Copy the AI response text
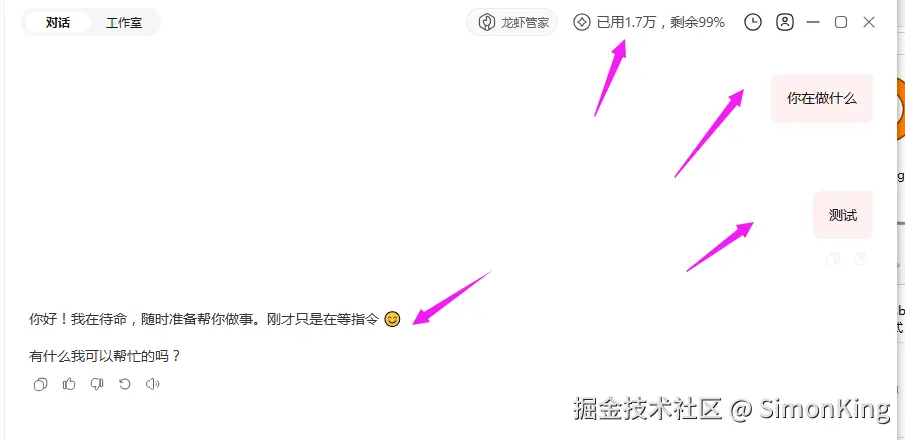 (40, 384)
